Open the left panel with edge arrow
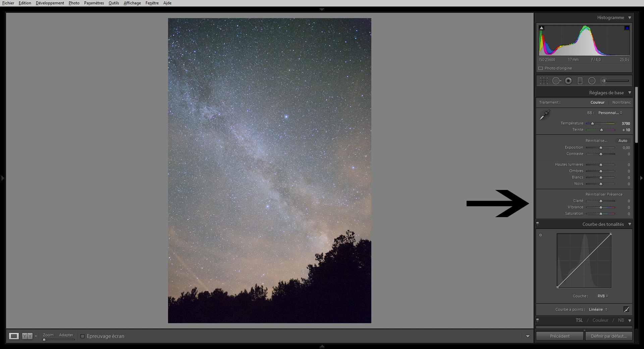This screenshot has height=349, width=644. point(2,178)
